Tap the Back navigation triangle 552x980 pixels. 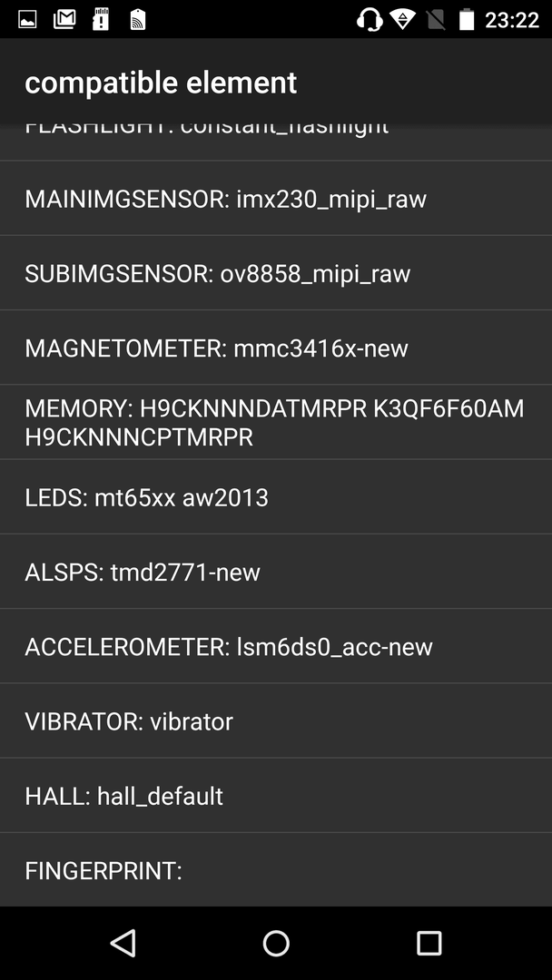[123, 943]
